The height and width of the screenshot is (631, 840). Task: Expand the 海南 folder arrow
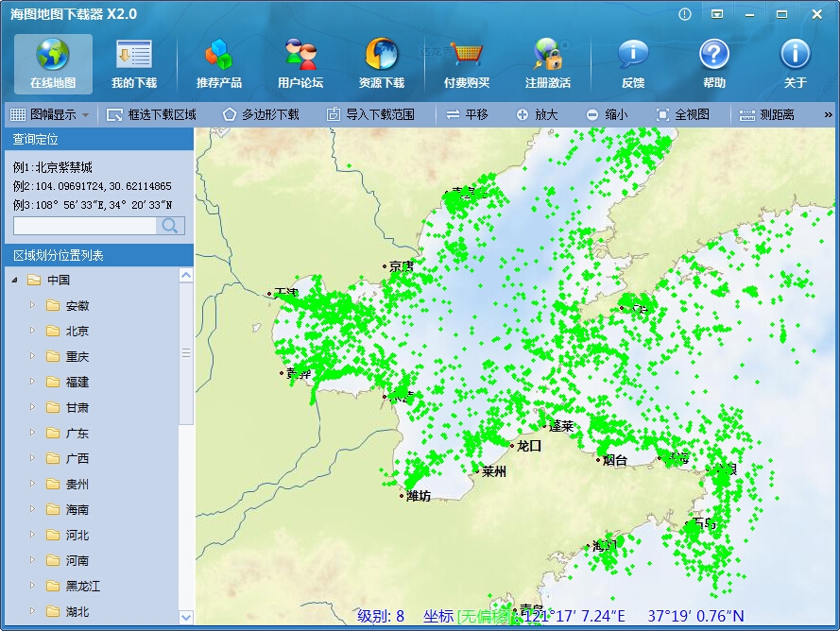pos(32,509)
